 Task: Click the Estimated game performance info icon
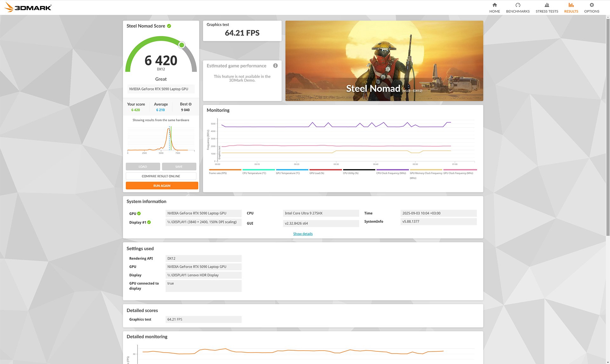pos(275,66)
